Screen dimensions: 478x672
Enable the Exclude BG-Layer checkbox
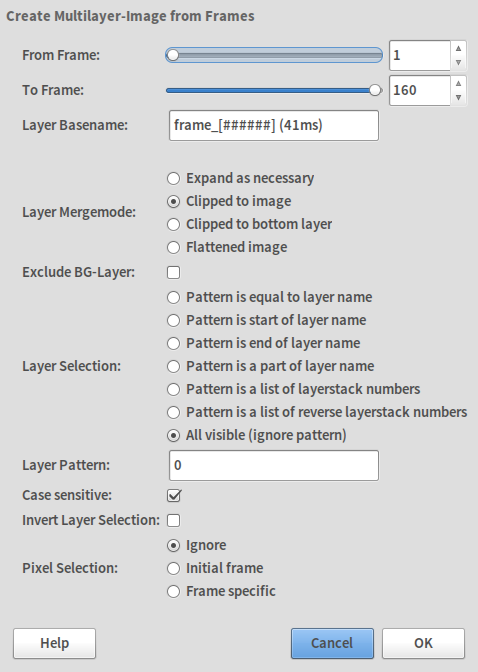(x=174, y=272)
